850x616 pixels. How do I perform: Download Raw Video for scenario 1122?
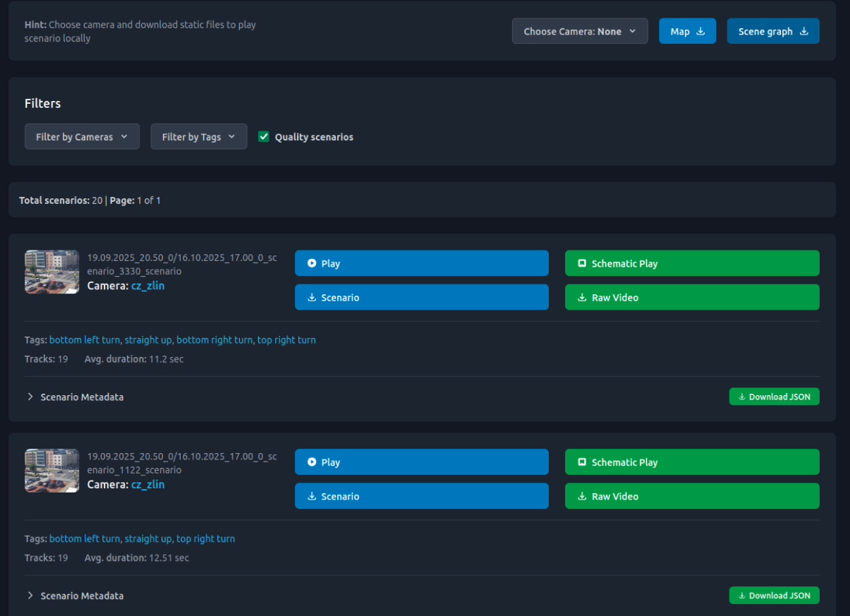click(691, 496)
